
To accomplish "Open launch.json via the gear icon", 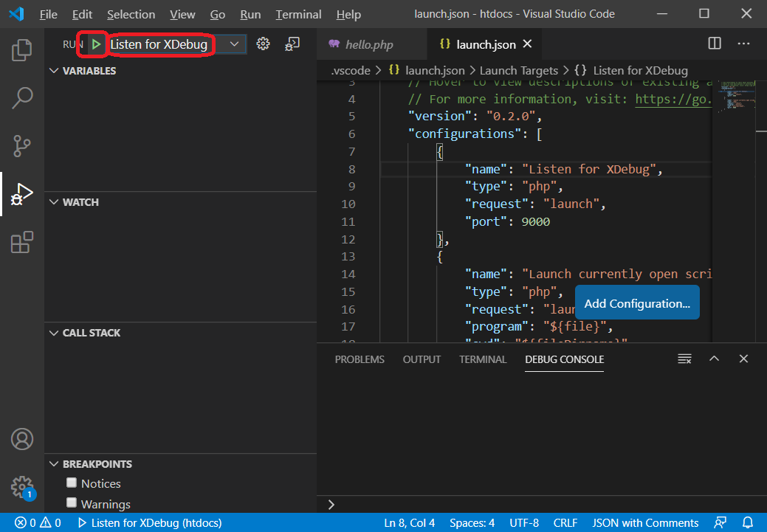I will 263,44.
